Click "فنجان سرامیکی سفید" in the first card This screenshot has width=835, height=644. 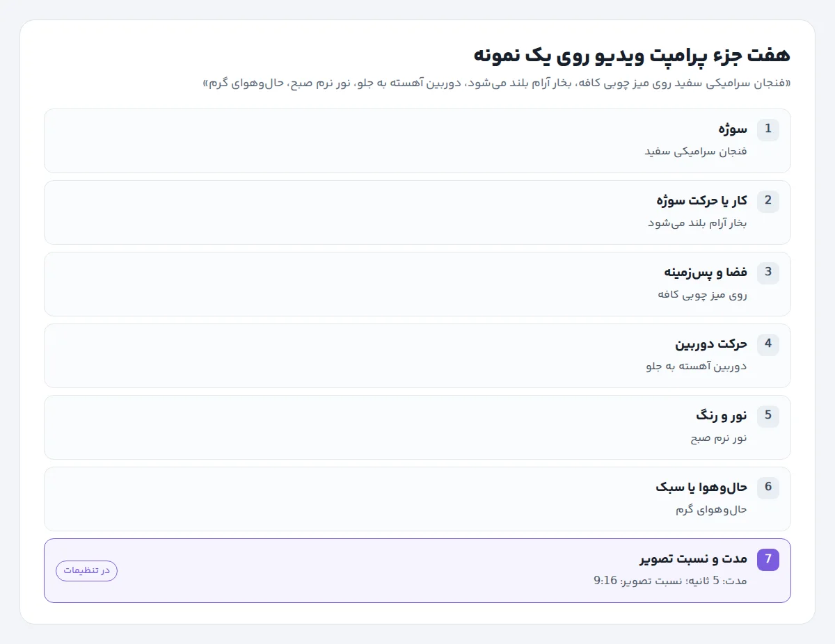pyautogui.click(x=696, y=151)
